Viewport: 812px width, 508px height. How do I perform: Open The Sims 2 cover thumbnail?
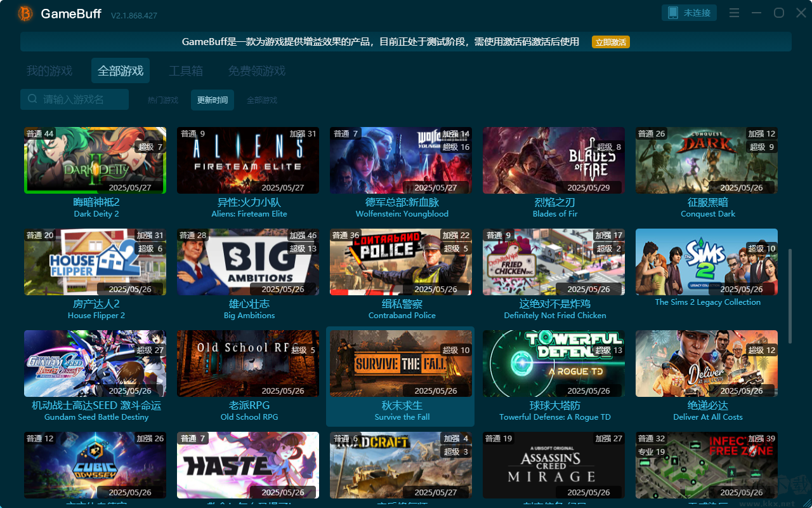pyautogui.click(x=707, y=262)
